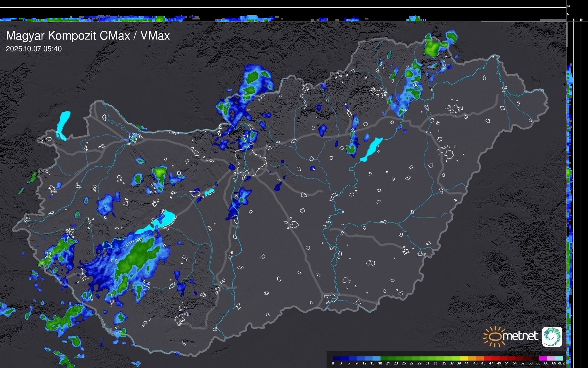Image resolution: width=588 pixels, height=368 pixels.
Task: Click the metnet wordmark text
Action: coord(520,336)
